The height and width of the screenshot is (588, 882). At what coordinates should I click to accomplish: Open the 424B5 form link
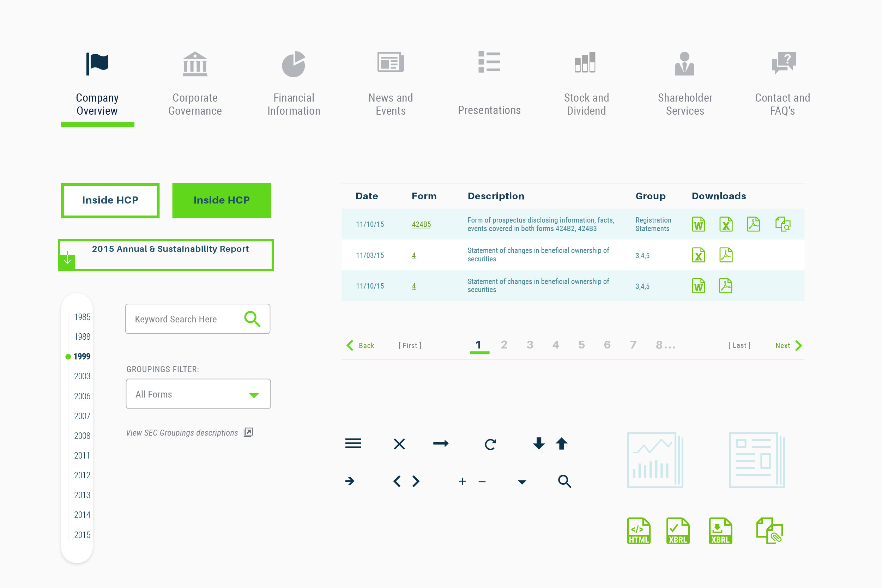422,224
